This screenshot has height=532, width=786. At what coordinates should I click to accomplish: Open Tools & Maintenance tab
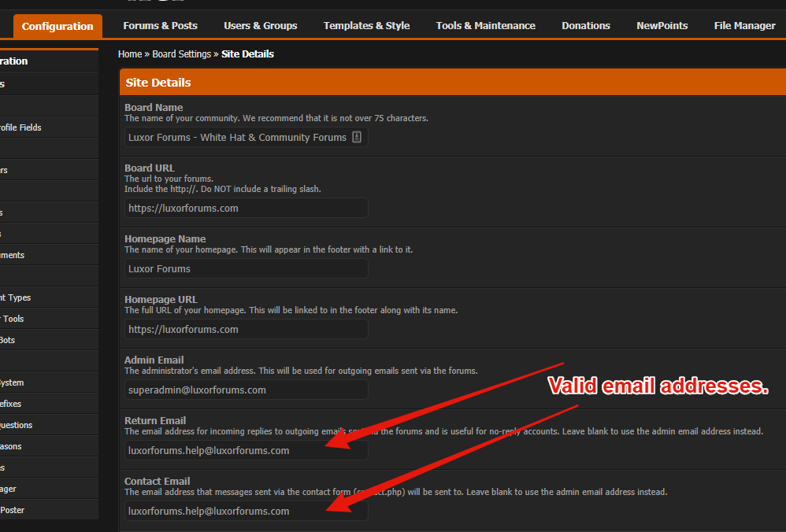(486, 25)
